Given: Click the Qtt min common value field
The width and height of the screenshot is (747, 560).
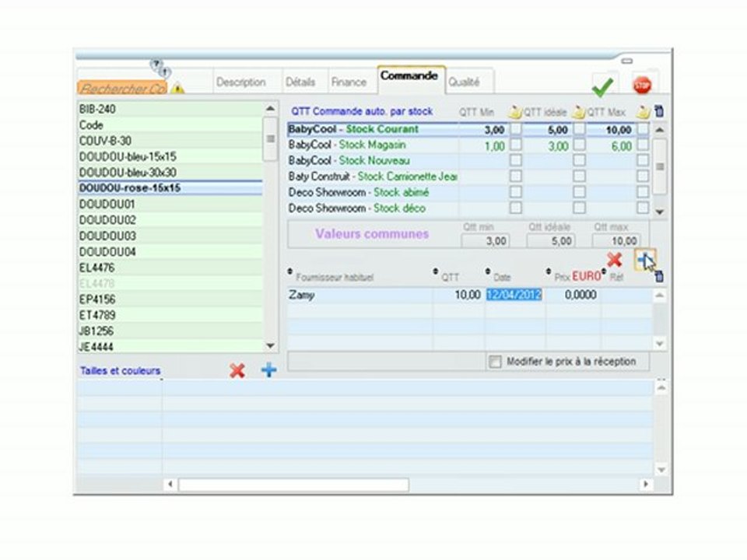Looking at the screenshot, I should 485,241.
